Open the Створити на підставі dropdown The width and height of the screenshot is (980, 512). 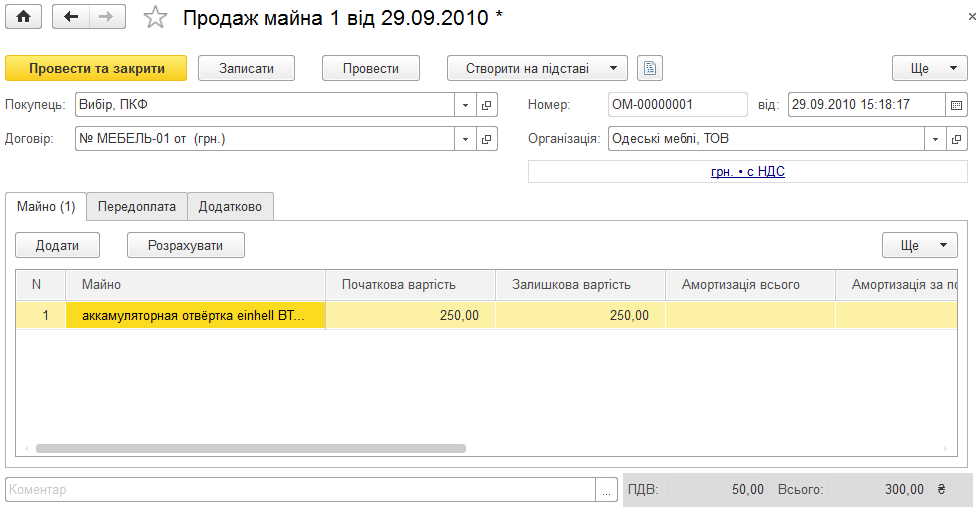tap(537, 68)
